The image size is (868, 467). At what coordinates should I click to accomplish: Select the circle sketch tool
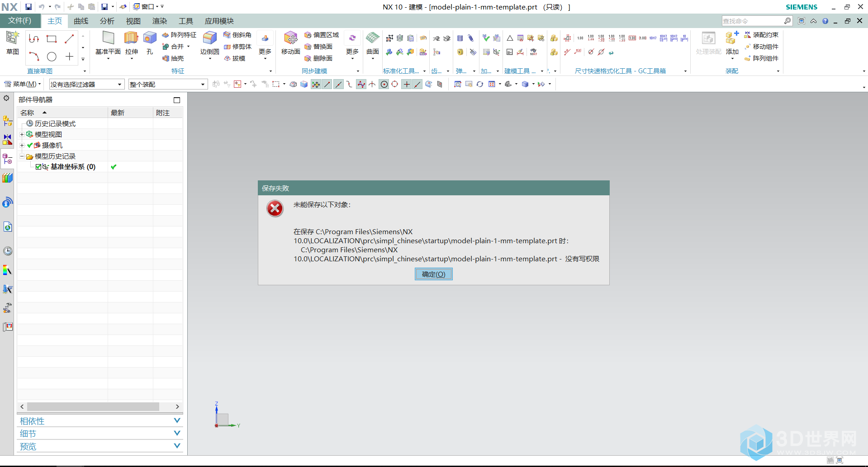pos(52,57)
